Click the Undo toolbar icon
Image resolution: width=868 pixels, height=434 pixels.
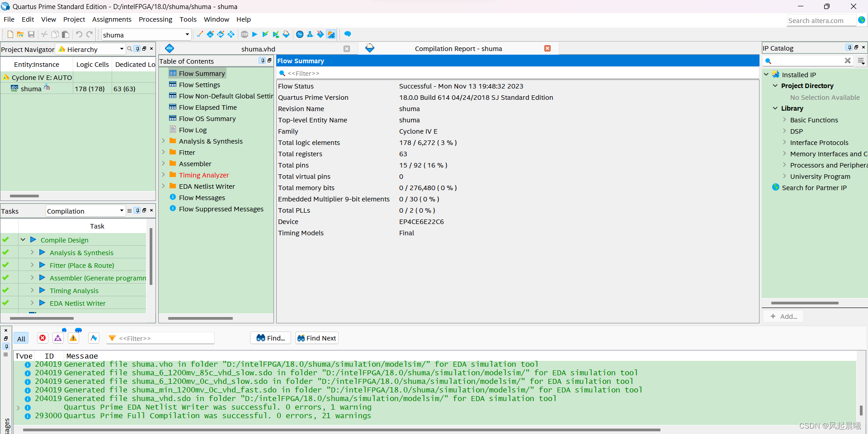(79, 34)
